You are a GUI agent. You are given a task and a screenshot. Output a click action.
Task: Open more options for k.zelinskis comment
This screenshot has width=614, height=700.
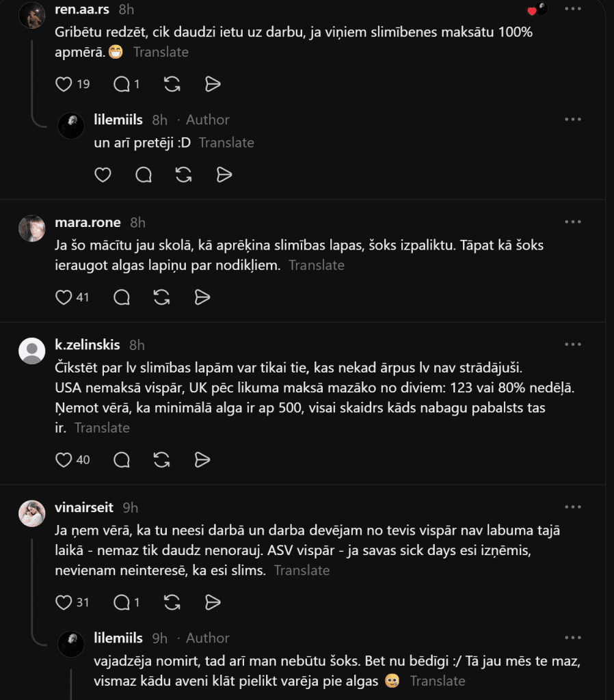click(x=573, y=345)
